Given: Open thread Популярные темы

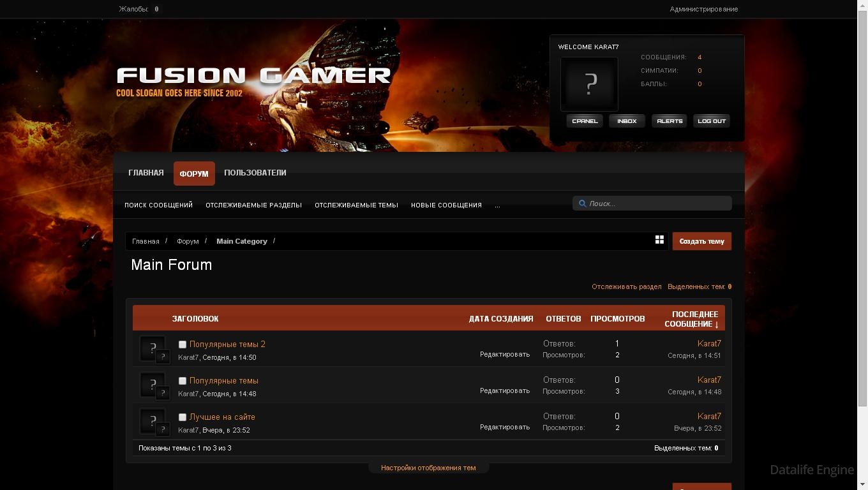Looking at the screenshot, I should [x=224, y=381].
